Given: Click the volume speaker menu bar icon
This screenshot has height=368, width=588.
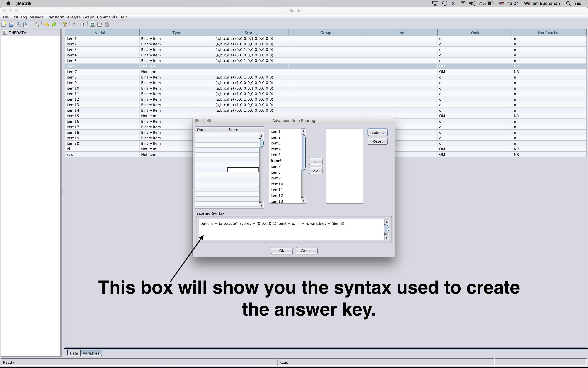Looking at the screenshot, I should [472, 3].
